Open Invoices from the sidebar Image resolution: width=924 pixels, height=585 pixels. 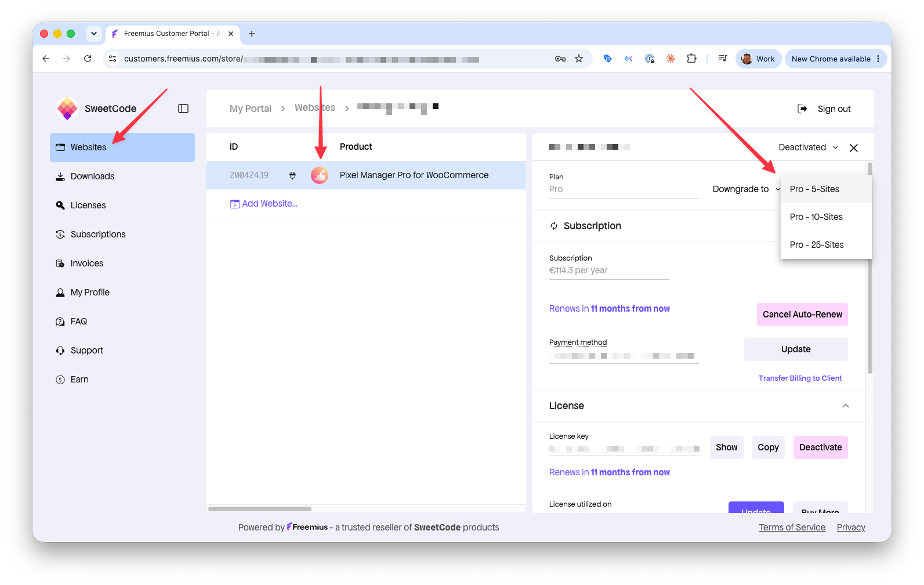tap(122, 263)
